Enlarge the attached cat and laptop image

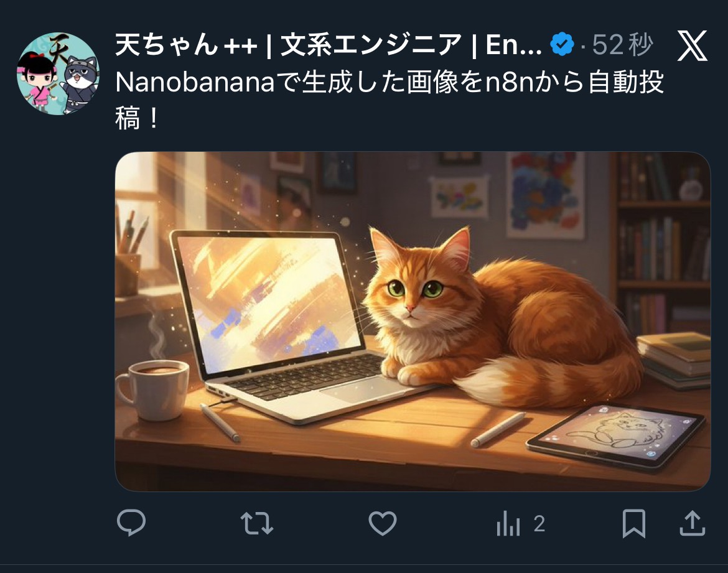[x=413, y=321]
